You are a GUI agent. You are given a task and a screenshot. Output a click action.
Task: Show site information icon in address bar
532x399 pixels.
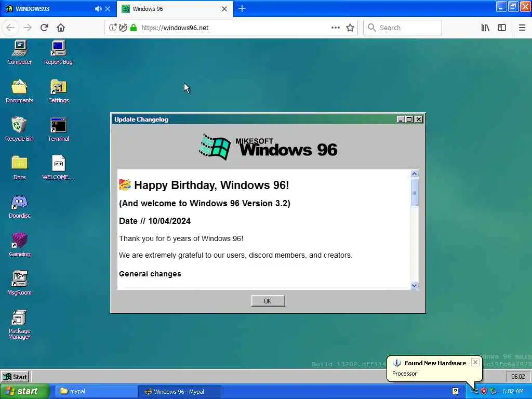[113, 28]
